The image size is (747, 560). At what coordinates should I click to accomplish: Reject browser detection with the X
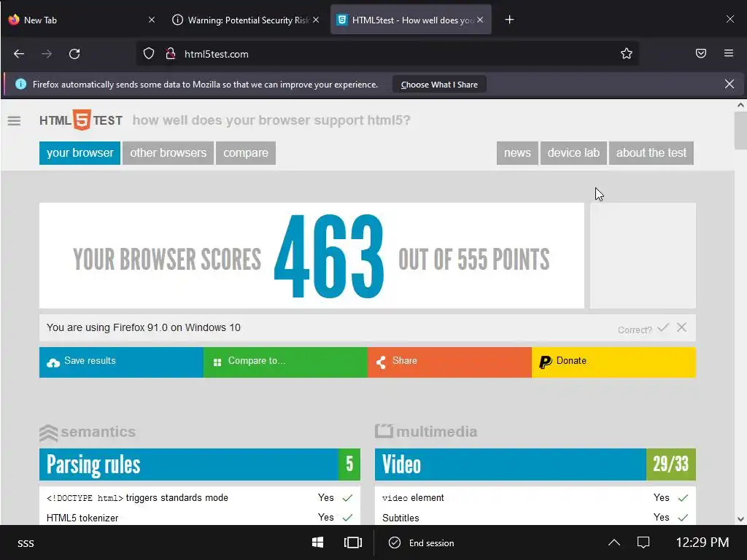click(682, 327)
